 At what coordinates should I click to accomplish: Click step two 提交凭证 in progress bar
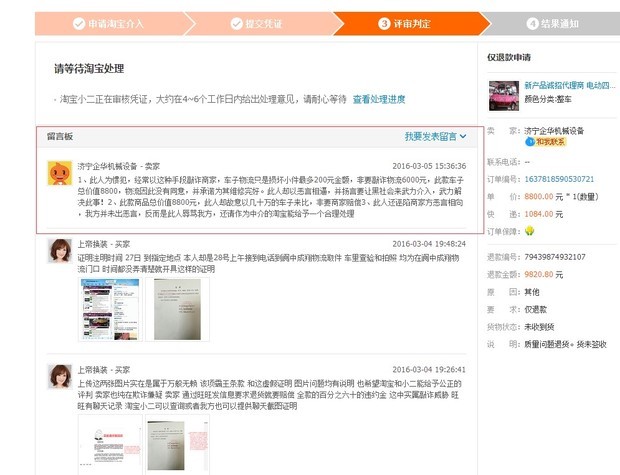[257, 24]
